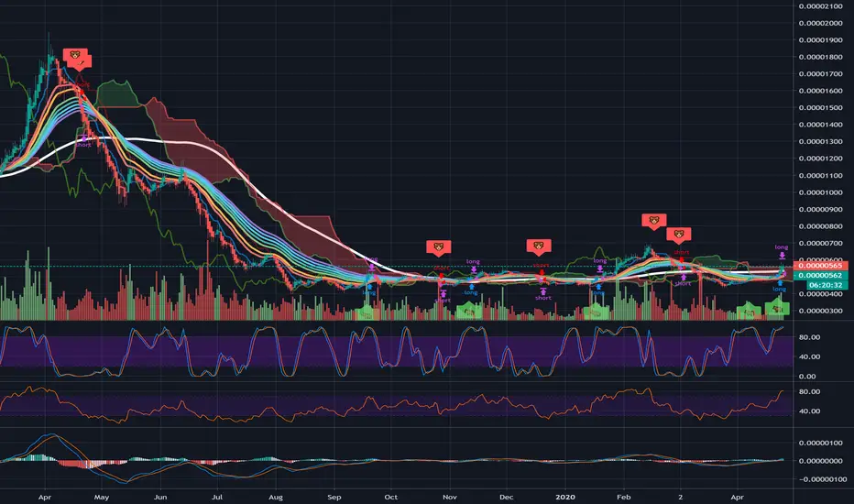
Task: Click the 2020 year label on the time axis
Action: click(x=565, y=498)
